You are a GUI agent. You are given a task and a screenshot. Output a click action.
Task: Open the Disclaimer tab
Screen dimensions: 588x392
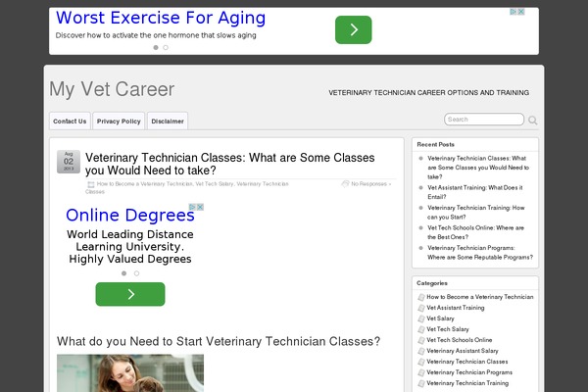tap(168, 122)
